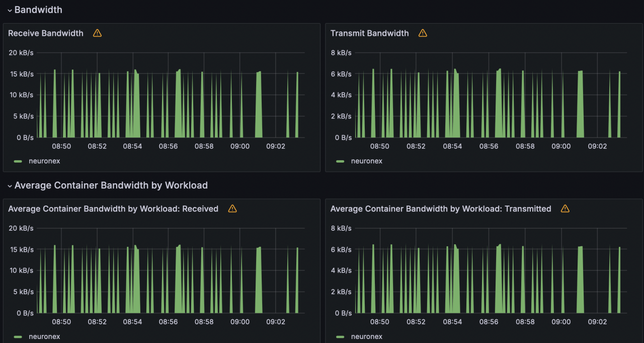Open the Receive Bandwidth panel title menu
Image resolution: width=644 pixels, height=343 pixels.
(x=46, y=33)
